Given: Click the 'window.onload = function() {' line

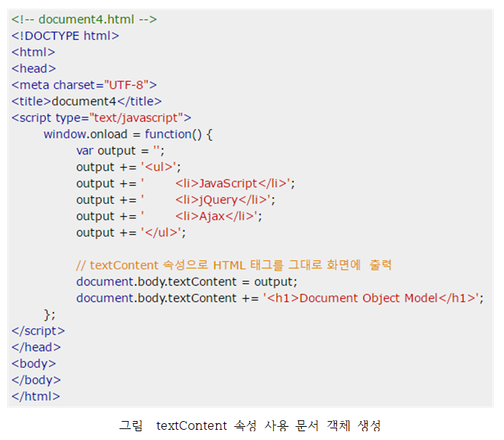Looking at the screenshot, I should (x=128, y=134).
